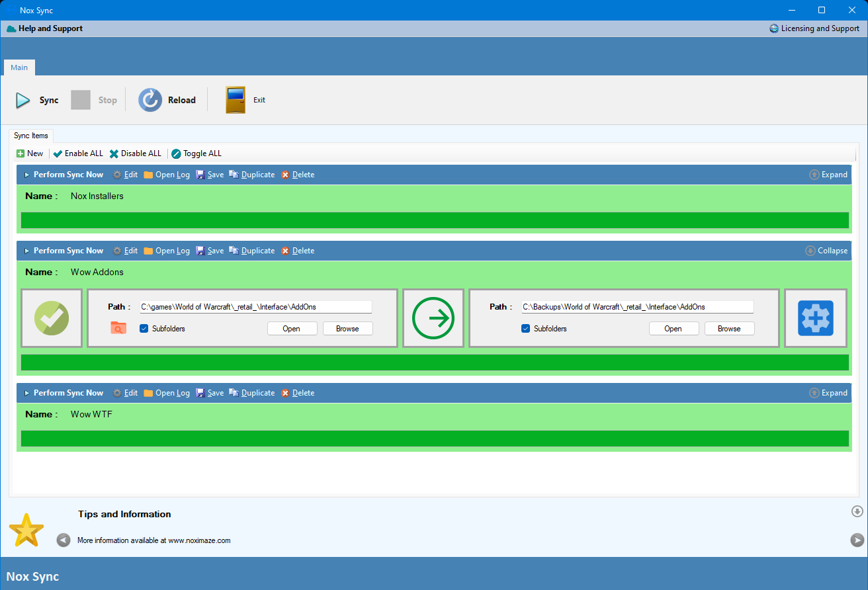Click the Reload circular arrow icon
The width and height of the screenshot is (868, 590).
tap(150, 100)
